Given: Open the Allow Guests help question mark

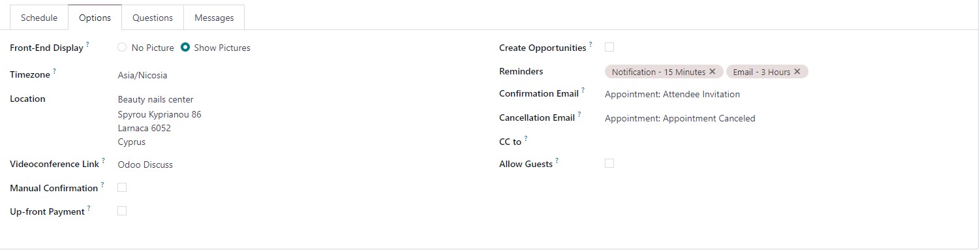Looking at the screenshot, I should (x=557, y=161).
